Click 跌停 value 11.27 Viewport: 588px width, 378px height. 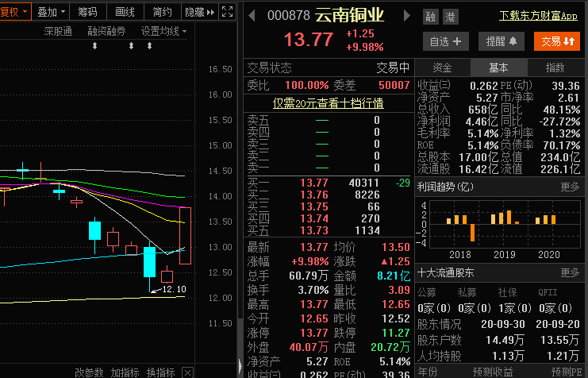point(396,333)
